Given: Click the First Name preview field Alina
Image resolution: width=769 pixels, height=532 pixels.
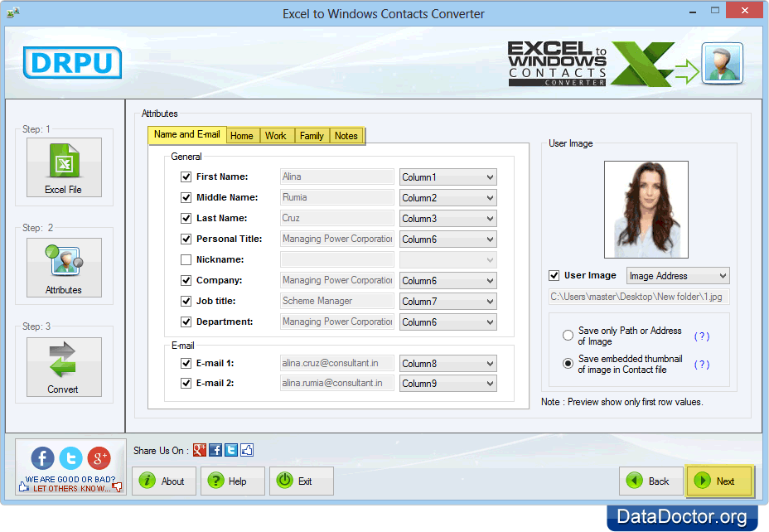Looking at the screenshot, I should point(337,177).
